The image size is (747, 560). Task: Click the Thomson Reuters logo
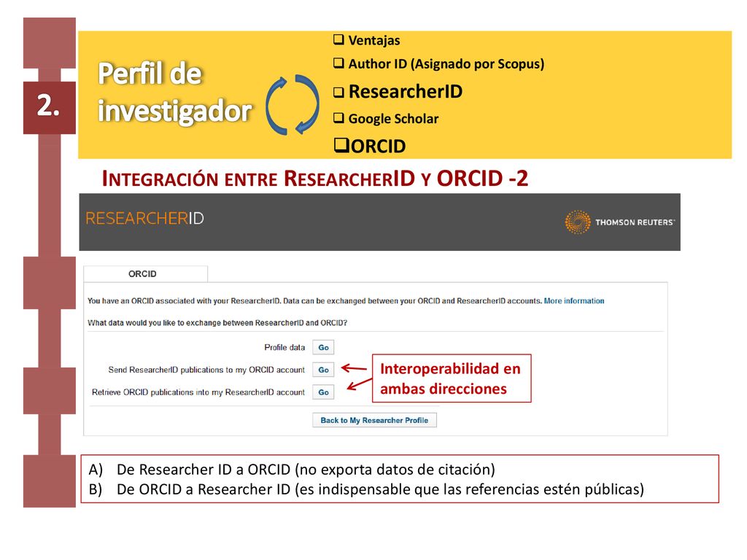click(620, 222)
